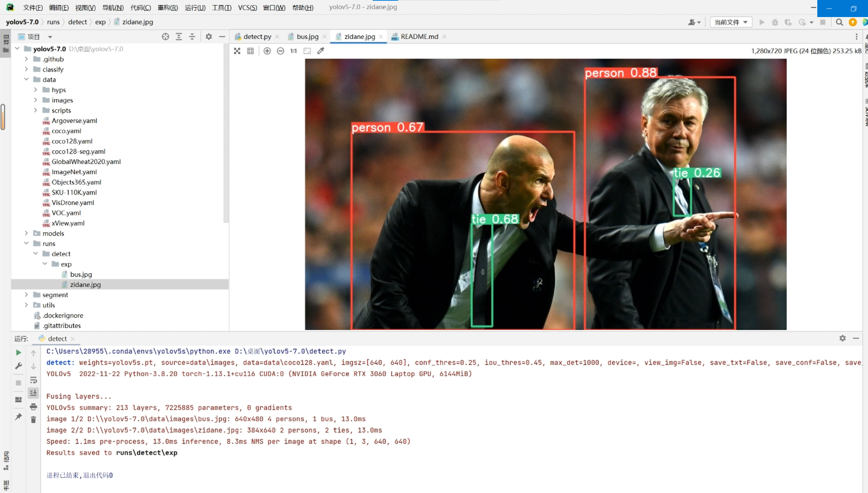
Task: Expand the hyps folder
Action: [x=35, y=90]
